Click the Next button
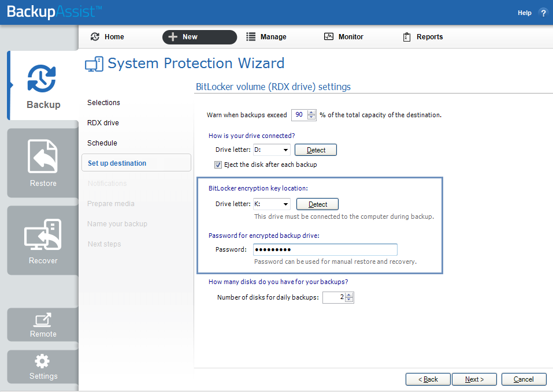 [474, 379]
